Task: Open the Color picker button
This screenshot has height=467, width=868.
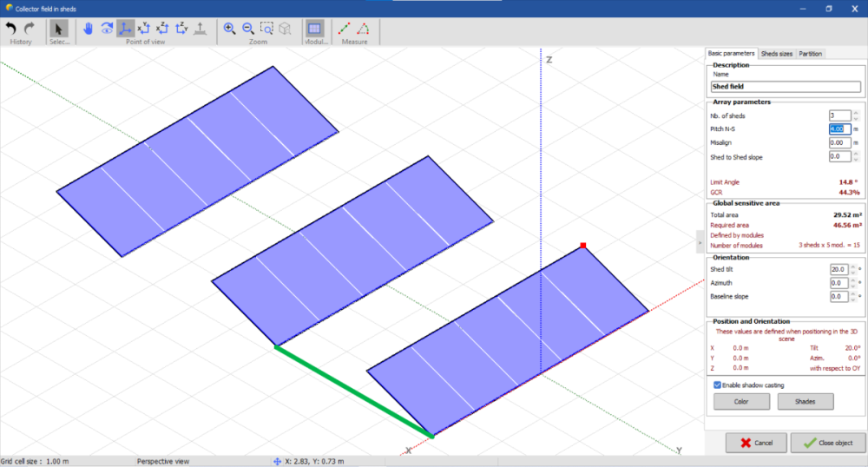Action: click(741, 401)
